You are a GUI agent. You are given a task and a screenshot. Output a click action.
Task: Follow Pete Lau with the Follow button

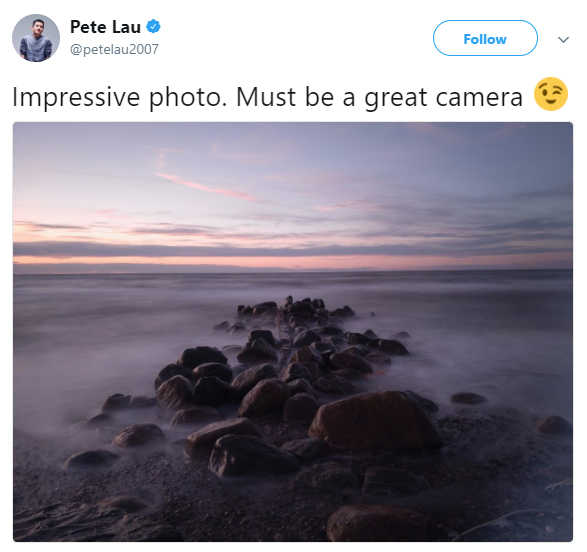pos(485,38)
